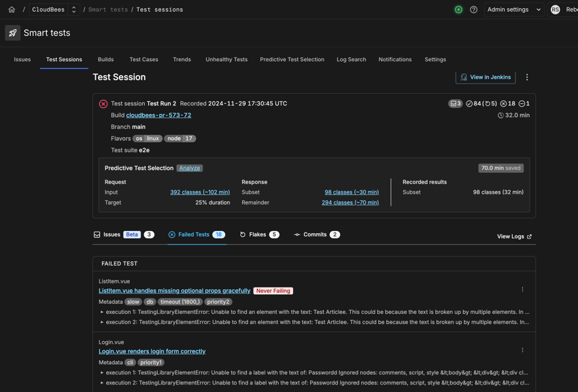Click the failed tests X count icon
Image resolution: width=578 pixels, height=392 pixels.
click(503, 103)
